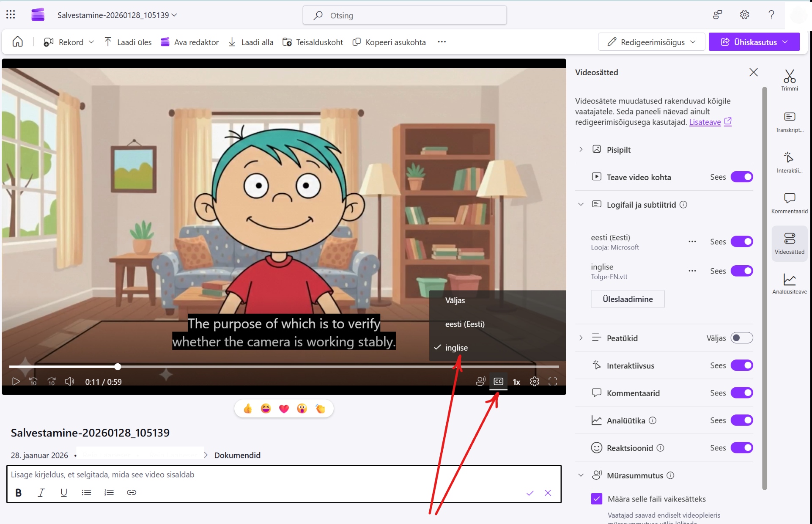Screen dimensions: 812x524
Task: Skip forward 10 seconds
Action: pos(52,381)
